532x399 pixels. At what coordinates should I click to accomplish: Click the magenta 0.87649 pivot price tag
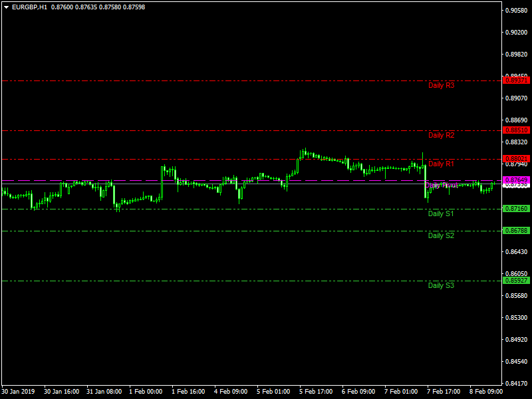[517, 180]
